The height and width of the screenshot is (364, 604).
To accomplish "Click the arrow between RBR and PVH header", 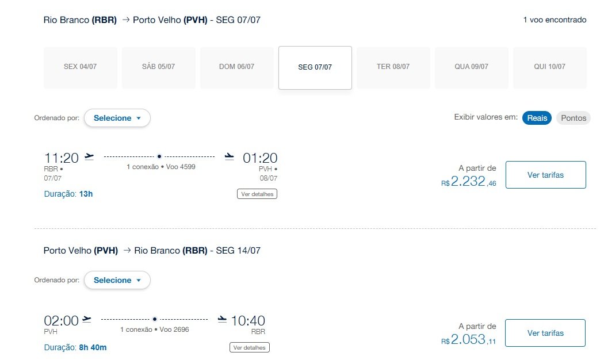I will click(x=125, y=20).
